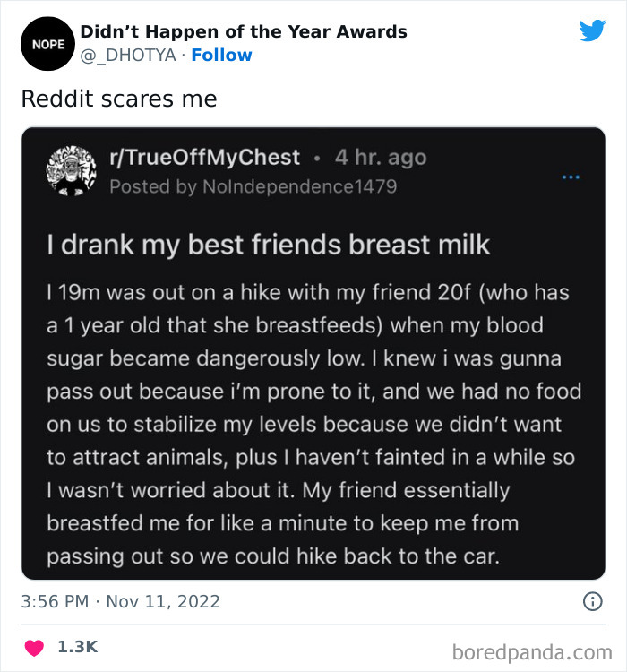The height and width of the screenshot is (672, 627).
Task: Click the '4 hr. ago' post time
Action: 380,158
